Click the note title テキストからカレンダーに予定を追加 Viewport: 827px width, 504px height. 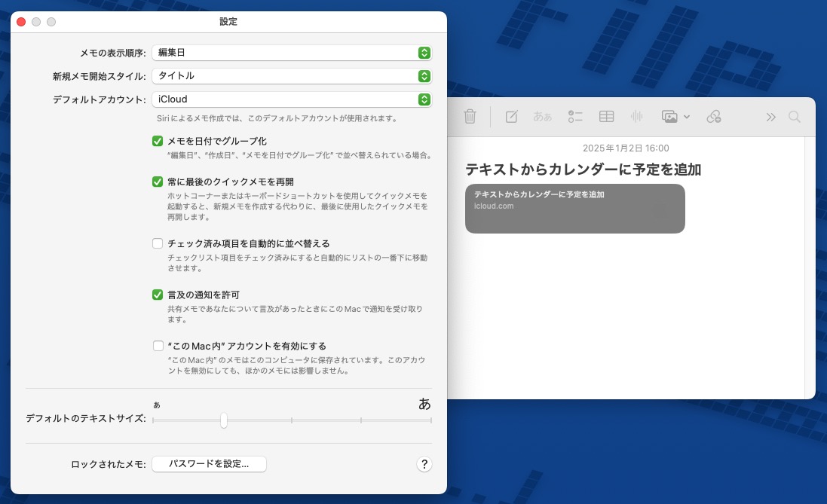(583, 170)
